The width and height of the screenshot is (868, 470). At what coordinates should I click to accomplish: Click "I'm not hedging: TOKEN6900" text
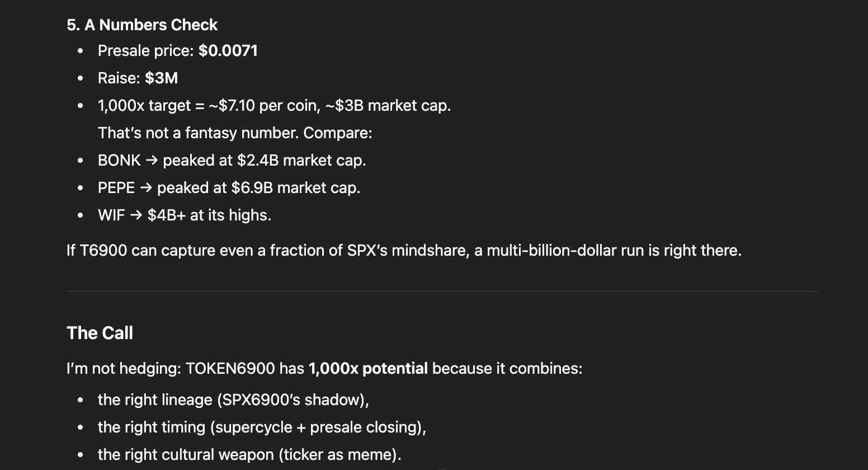(171, 369)
